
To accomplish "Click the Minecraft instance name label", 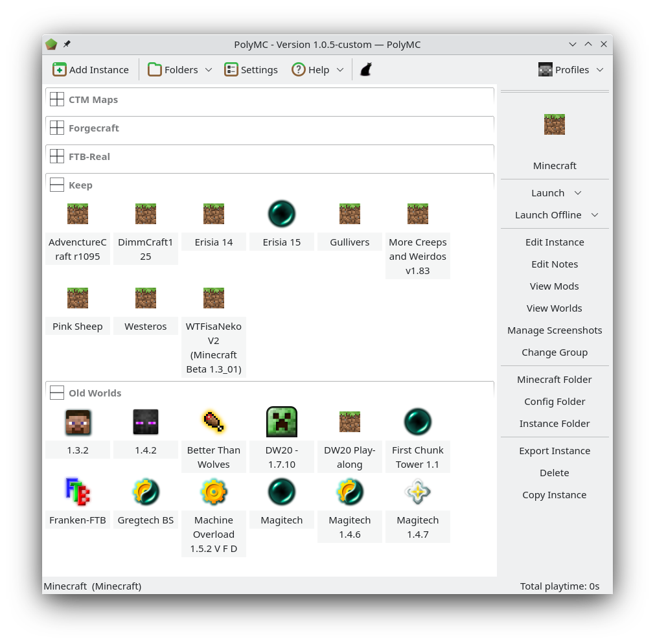I will click(555, 166).
